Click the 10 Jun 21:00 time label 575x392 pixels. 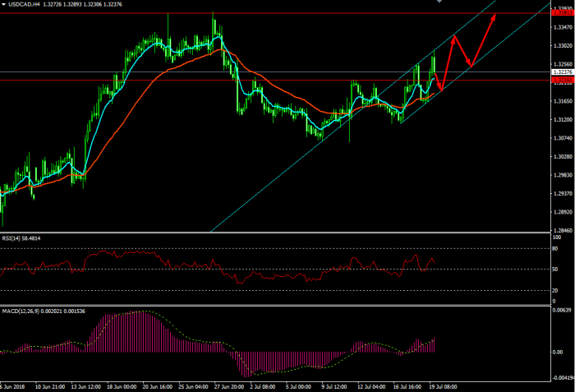coord(50,387)
